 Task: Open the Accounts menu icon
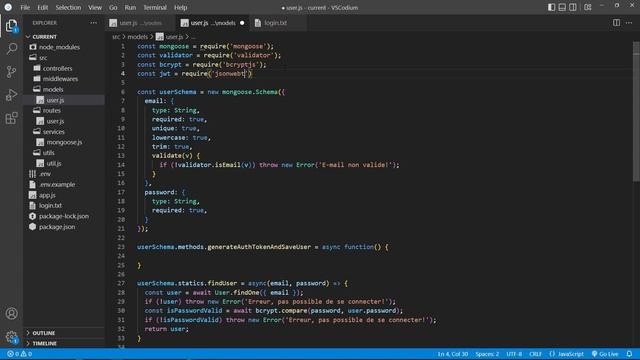point(11,313)
